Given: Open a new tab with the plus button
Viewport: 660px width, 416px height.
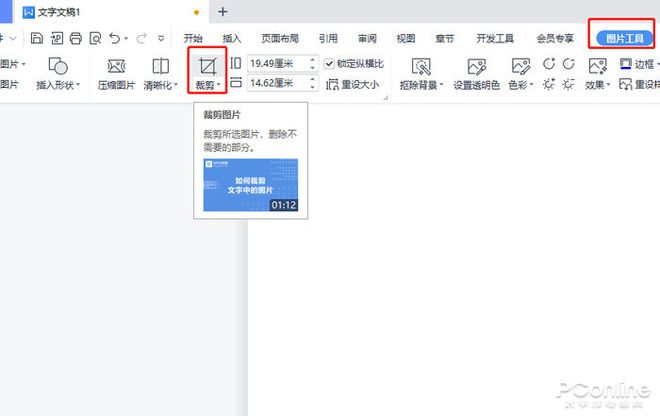Looking at the screenshot, I should (x=222, y=12).
